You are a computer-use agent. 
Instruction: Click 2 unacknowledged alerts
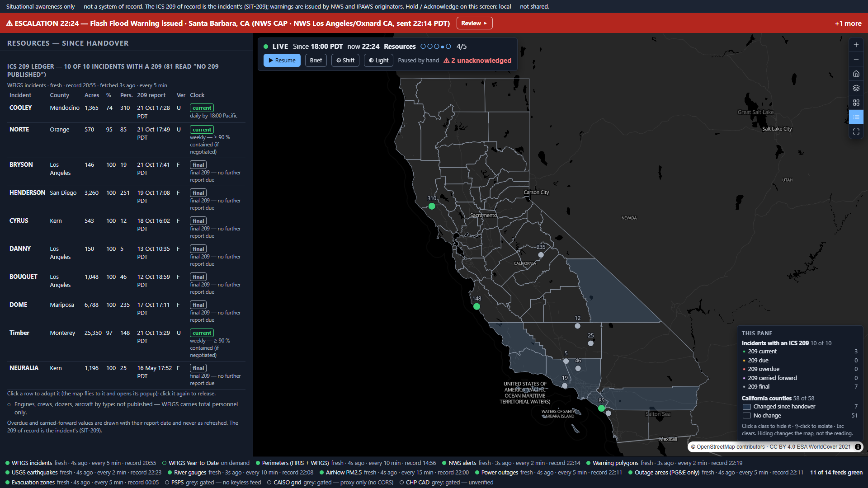[x=477, y=61]
